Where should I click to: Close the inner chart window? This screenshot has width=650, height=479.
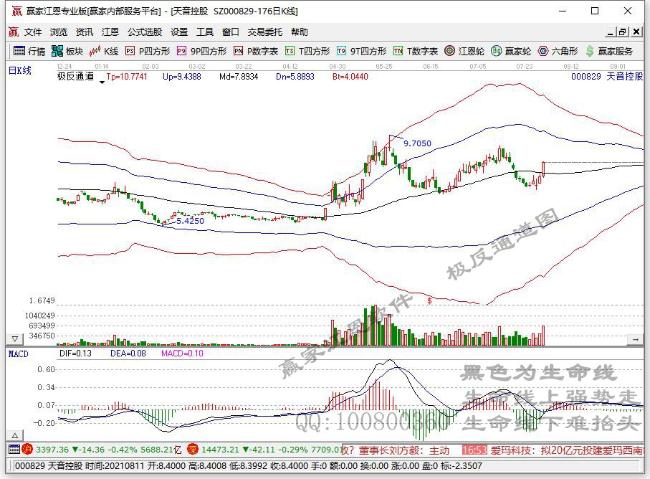tap(635, 32)
